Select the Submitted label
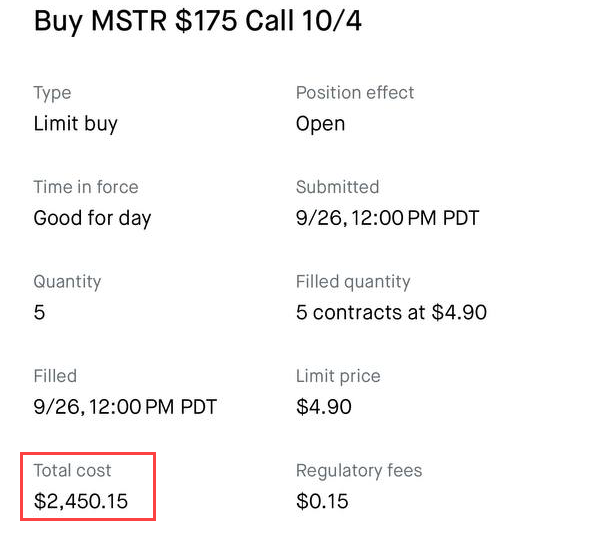Image resolution: width=590 pixels, height=556 pixels. click(x=337, y=187)
